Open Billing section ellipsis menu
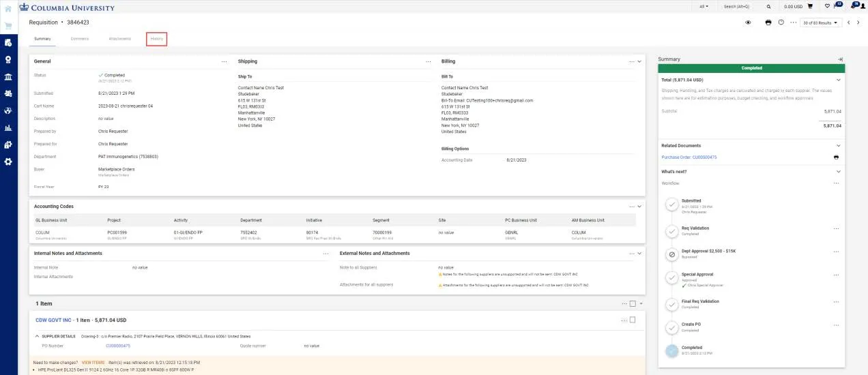The width and height of the screenshot is (868, 375). pyautogui.click(x=632, y=61)
